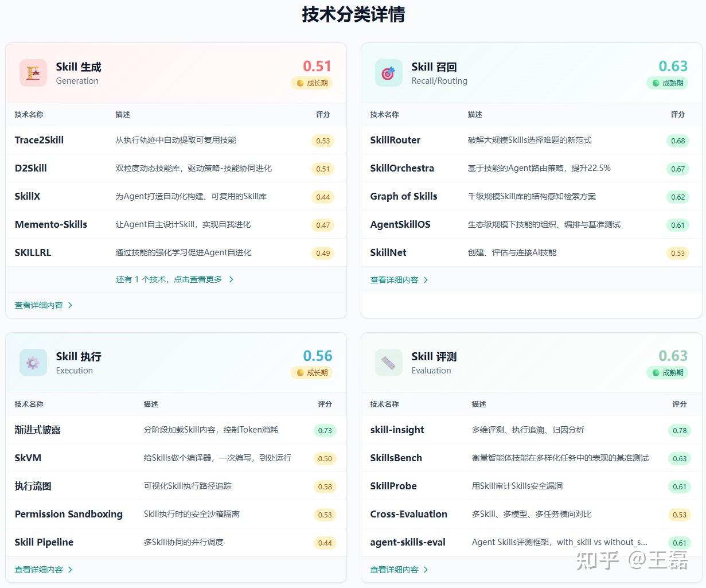
Task: Click the 0.68 score of SkillRouter
Action: [678, 141]
